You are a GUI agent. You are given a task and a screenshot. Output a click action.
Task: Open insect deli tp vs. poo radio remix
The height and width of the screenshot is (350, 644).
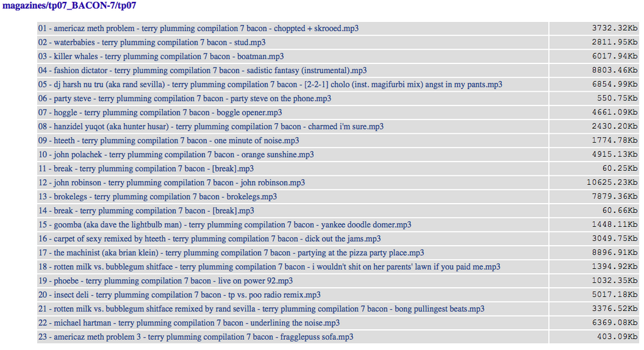(179, 295)
